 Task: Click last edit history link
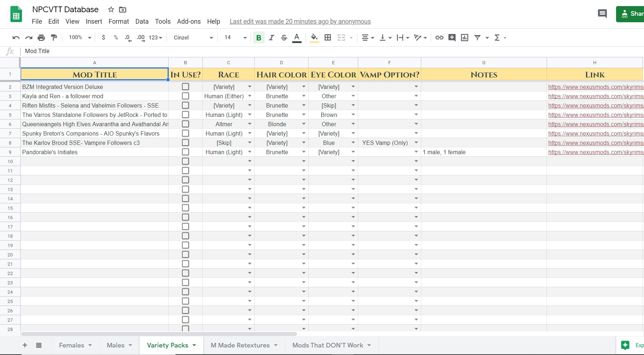click(x=300, y=22)
